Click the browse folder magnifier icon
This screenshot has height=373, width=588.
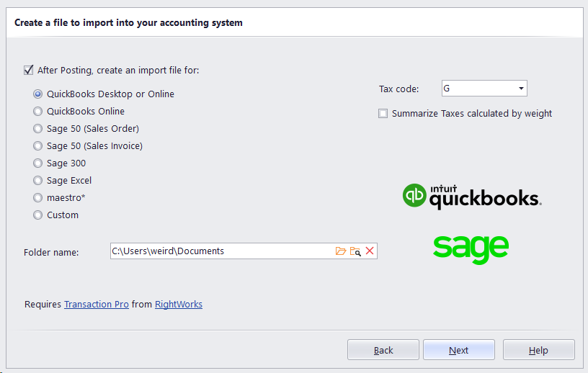[355, 251]
